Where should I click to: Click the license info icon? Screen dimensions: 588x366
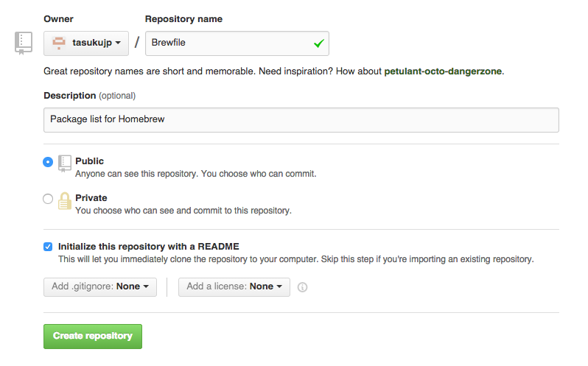pos(302,287)
